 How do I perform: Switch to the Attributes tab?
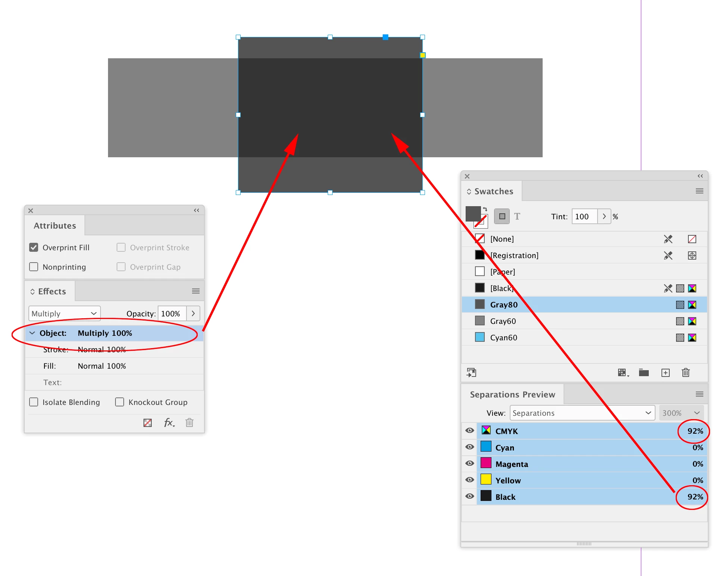(55, 226)
